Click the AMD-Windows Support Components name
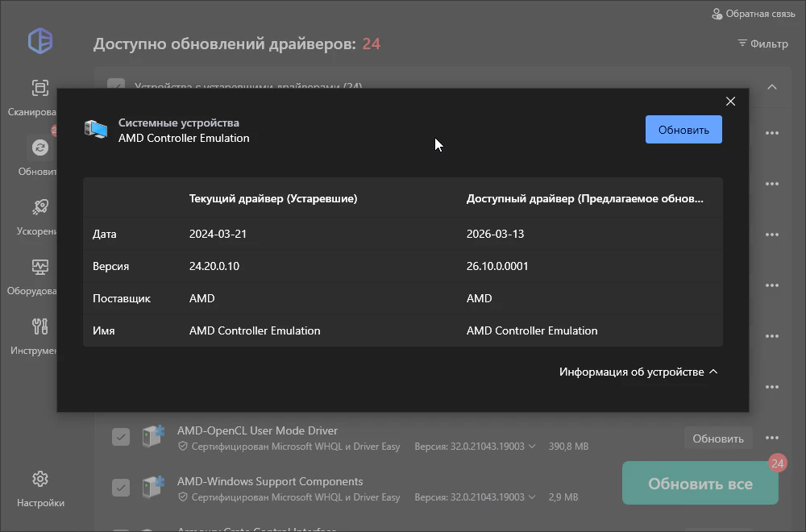Image resolution: width=806 pixels, height=532 pixels. pyautogui.click(x=270, y=482)
